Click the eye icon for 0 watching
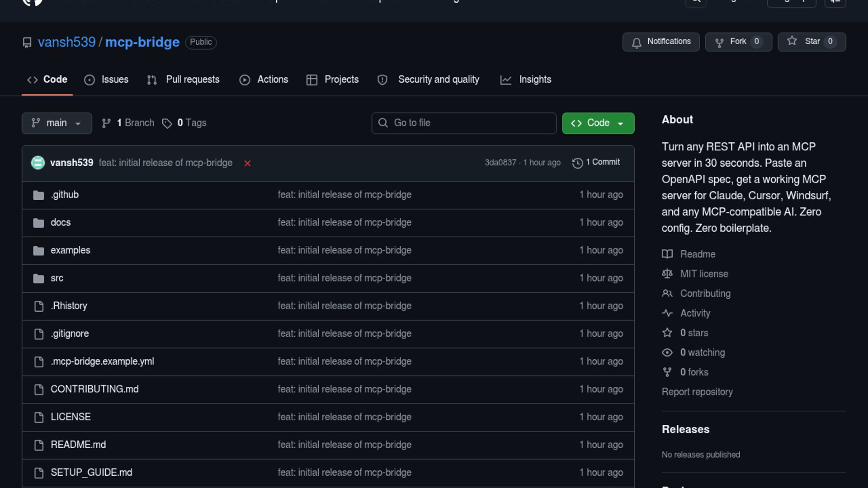 pyautogui.click(x=667, y=352)
